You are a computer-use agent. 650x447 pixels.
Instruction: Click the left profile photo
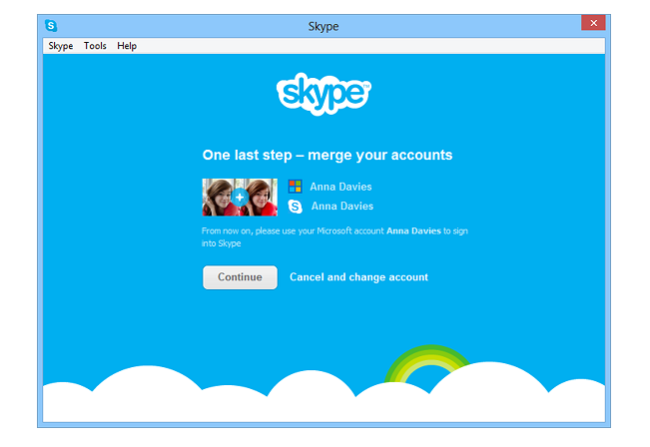[x=217, y=197]
